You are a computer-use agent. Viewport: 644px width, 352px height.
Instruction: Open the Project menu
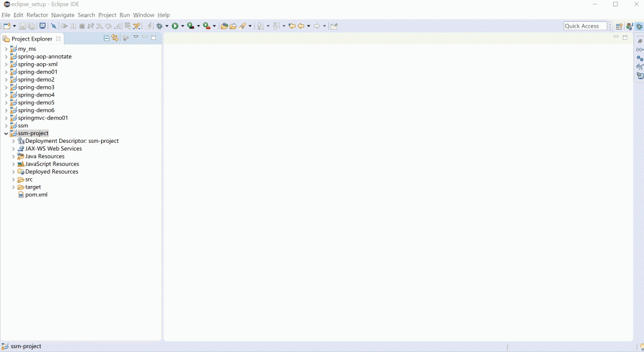point(107,15)
